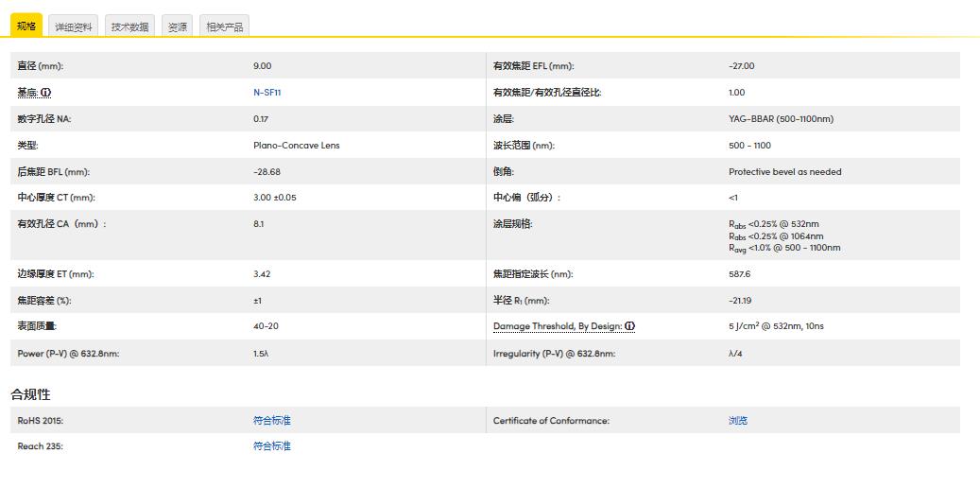Select the 资源 tab
Image resolution: width=980 pixels, height=488 pixels.
[178, 26]
